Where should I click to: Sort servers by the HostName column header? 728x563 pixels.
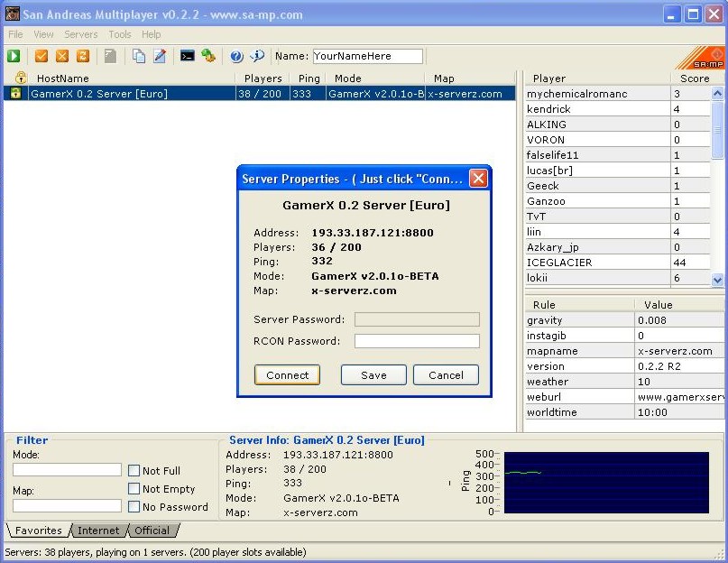click(x=132, y=78)
